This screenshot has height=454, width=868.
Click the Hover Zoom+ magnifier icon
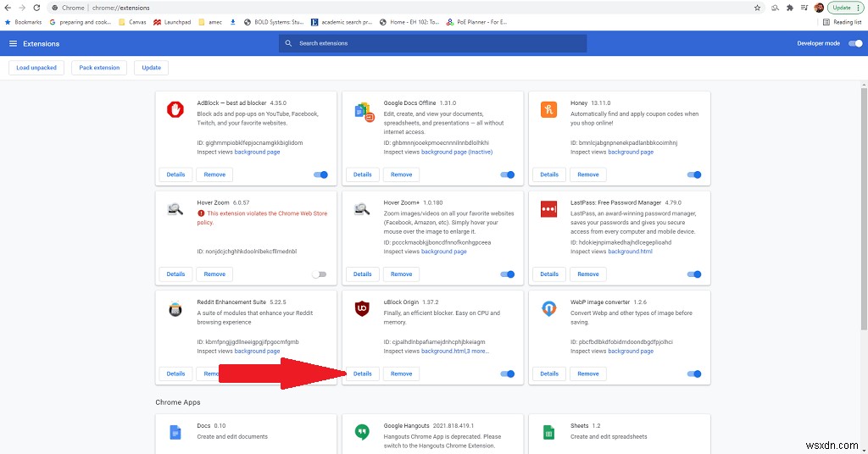click(x=362, y=209)
